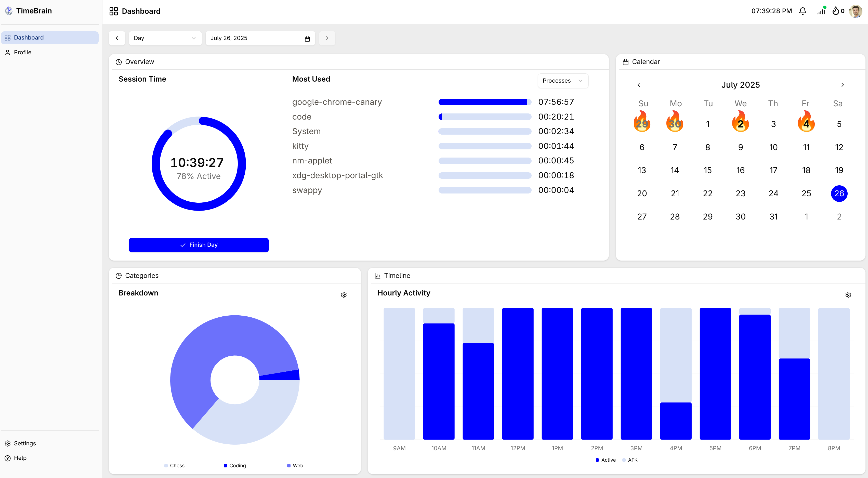Open the Processes filter dropdown
Screen dimensions: 868x478
click(x=563, y=81)
